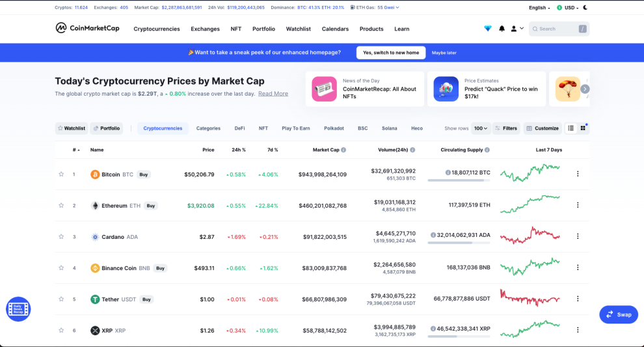Click Yes, switch to new home

pyautogui.click(x=391, y=53)
